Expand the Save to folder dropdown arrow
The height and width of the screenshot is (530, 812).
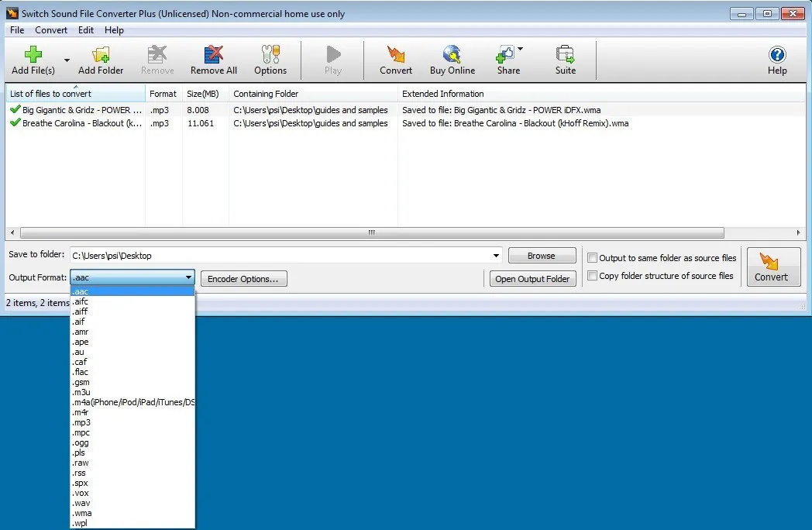coord(496,256)
